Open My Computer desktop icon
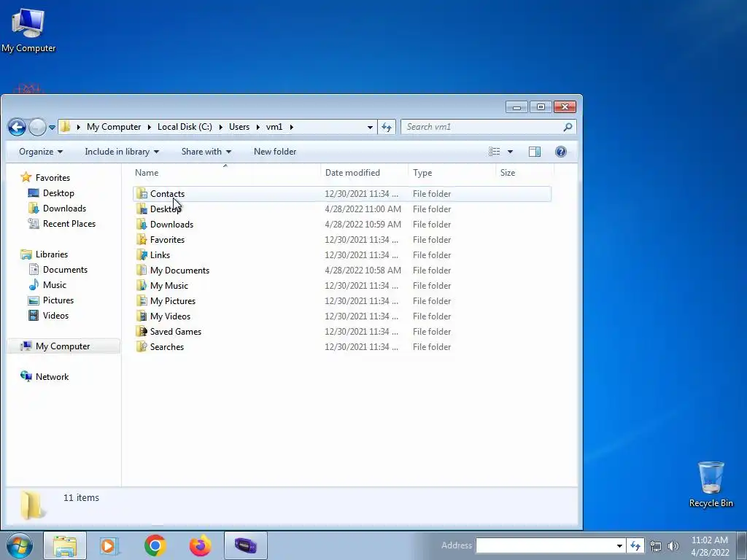Screen dimensions: 747x560 (x=28, y=29)
